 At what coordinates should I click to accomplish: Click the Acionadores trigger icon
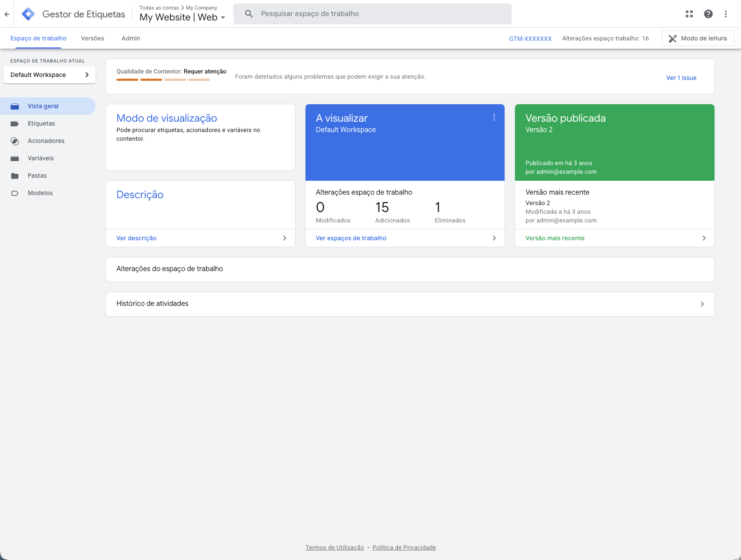click(15, 141)
